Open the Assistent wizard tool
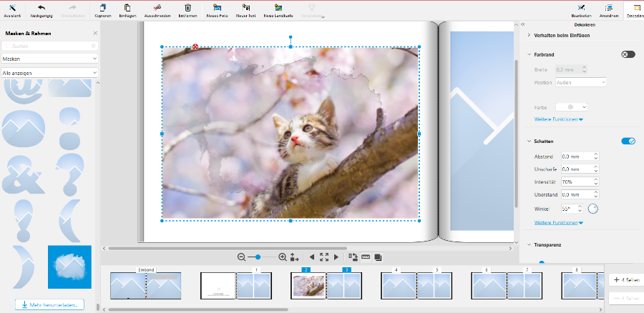The height and width of the screenshot is (313, 644). coord(12,9)
